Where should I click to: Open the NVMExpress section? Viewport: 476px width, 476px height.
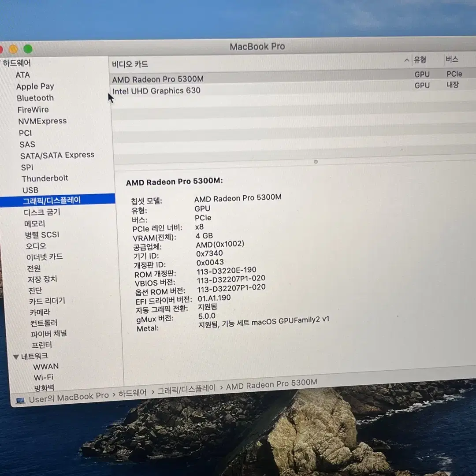tap(42, 121)
